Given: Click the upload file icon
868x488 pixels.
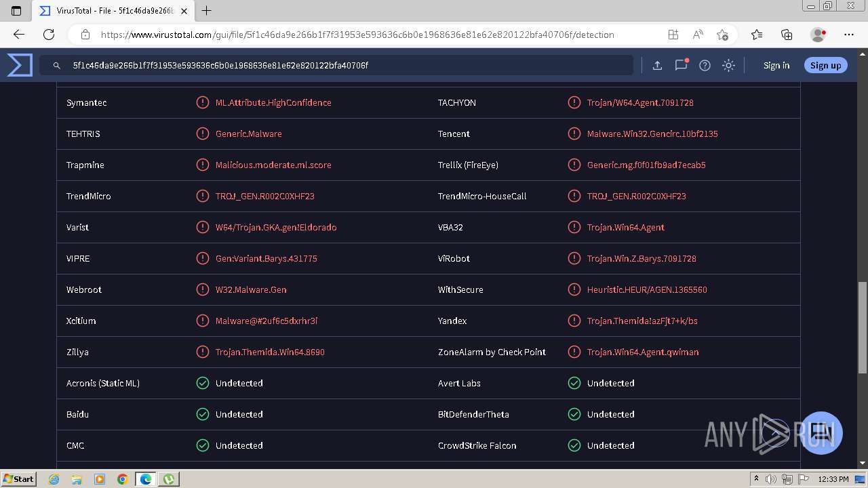Looking at the screenshot, I should (657, 66).
